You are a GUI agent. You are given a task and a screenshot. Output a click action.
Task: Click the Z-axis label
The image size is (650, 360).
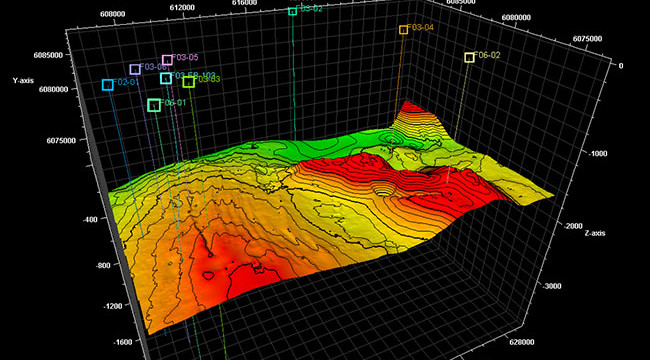click(x=594, y=234)
